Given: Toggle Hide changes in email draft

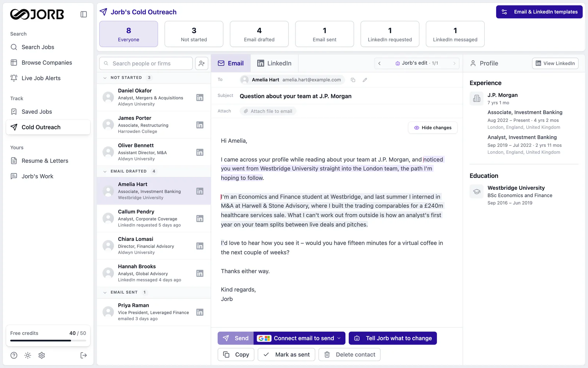Looking at the screenshot, I should tap(433, 128).
